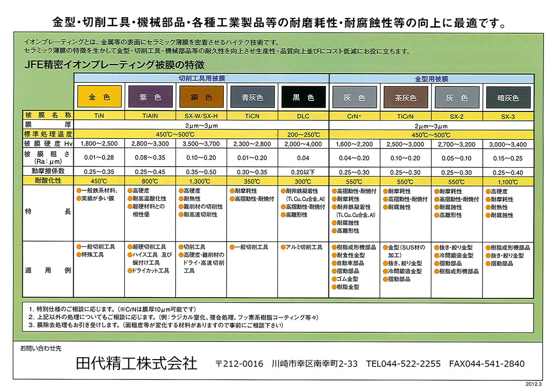The width and height of the screenshot is (556, 392).
Task: Select the 青灰色 swatch above TiCN
Action: coord(252,98)
